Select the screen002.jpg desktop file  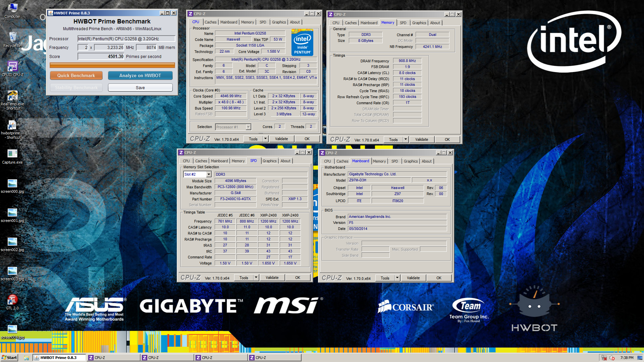click(12, 244)
